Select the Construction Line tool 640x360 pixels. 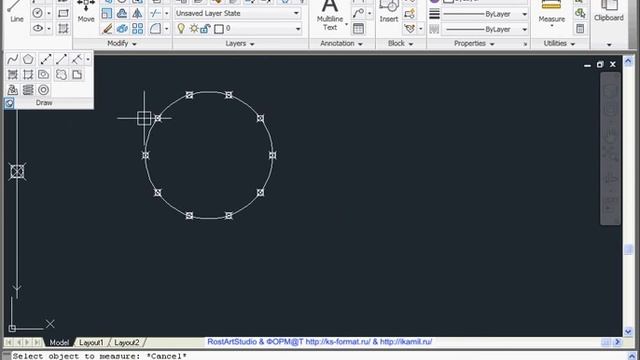(x=46, y=59)
